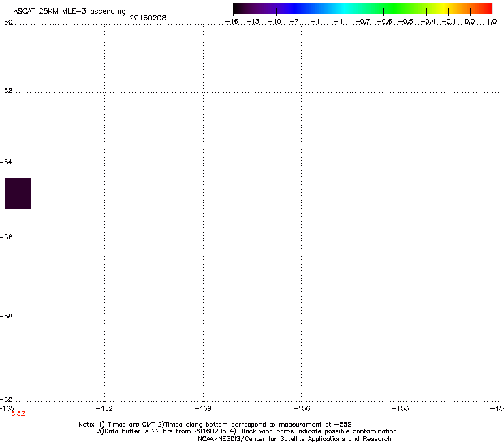Click the NOAA/NESDIS credit line
This screenshot has height=443, width=504.
pos(294,439)
